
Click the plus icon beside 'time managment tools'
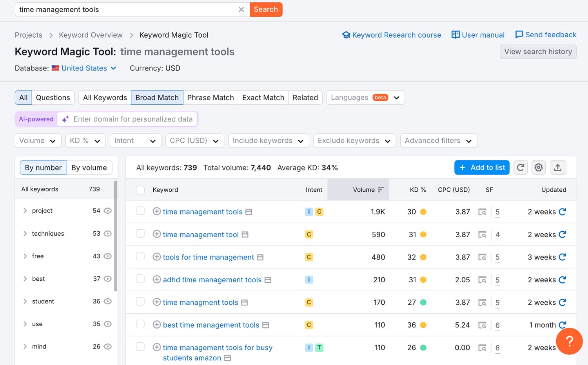point(157,302)
